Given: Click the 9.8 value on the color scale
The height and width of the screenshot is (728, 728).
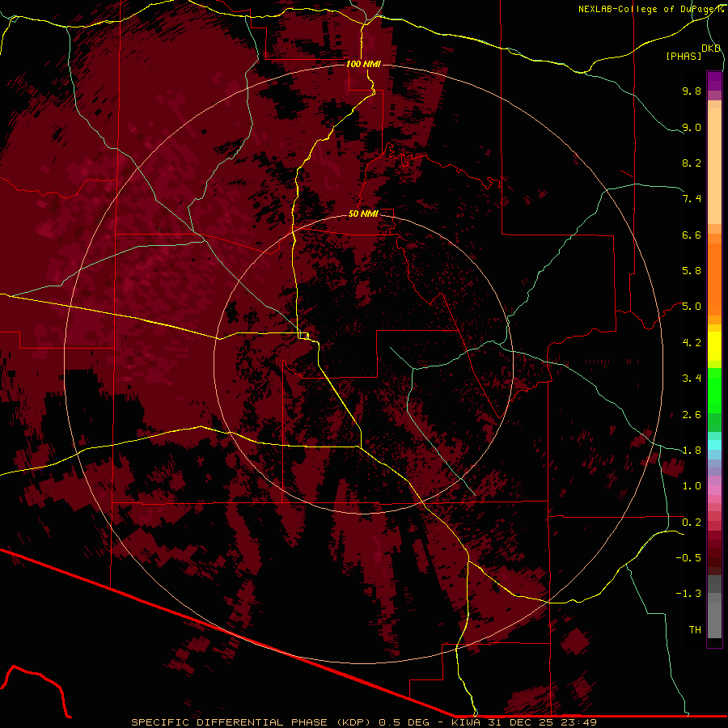Looking at the screenshot, I should (692, 91).
